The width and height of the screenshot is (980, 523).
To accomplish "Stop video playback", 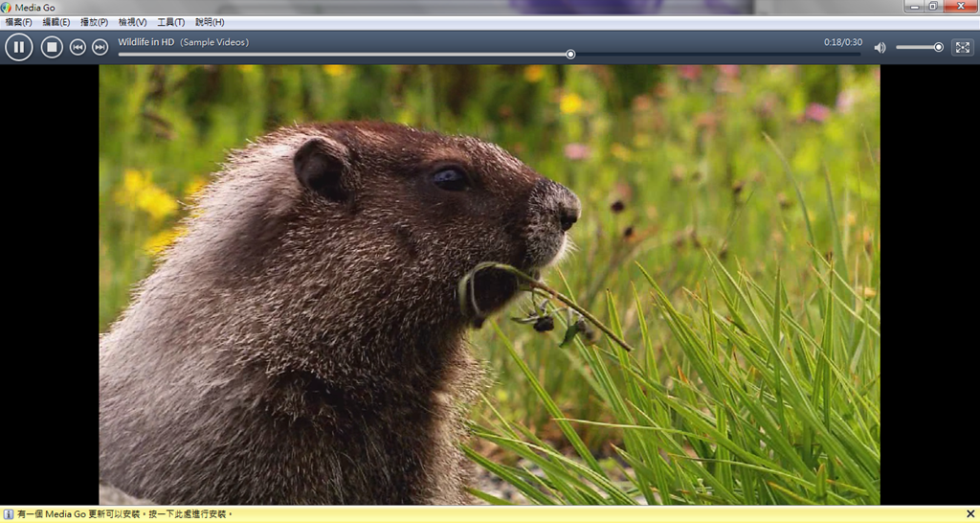I will pyautogui.click(x=52, y=47).
